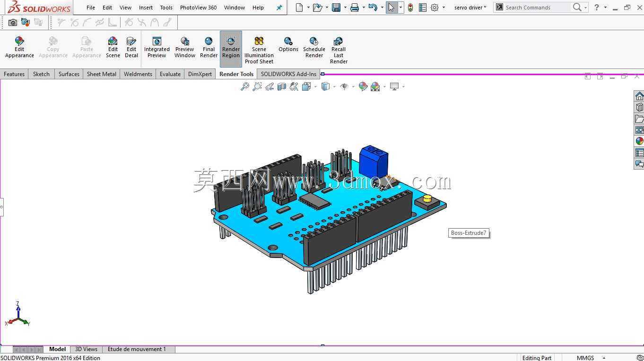Click the Rebuild traffic light icon
Screen dimensions: 644x361
(410, 8)
